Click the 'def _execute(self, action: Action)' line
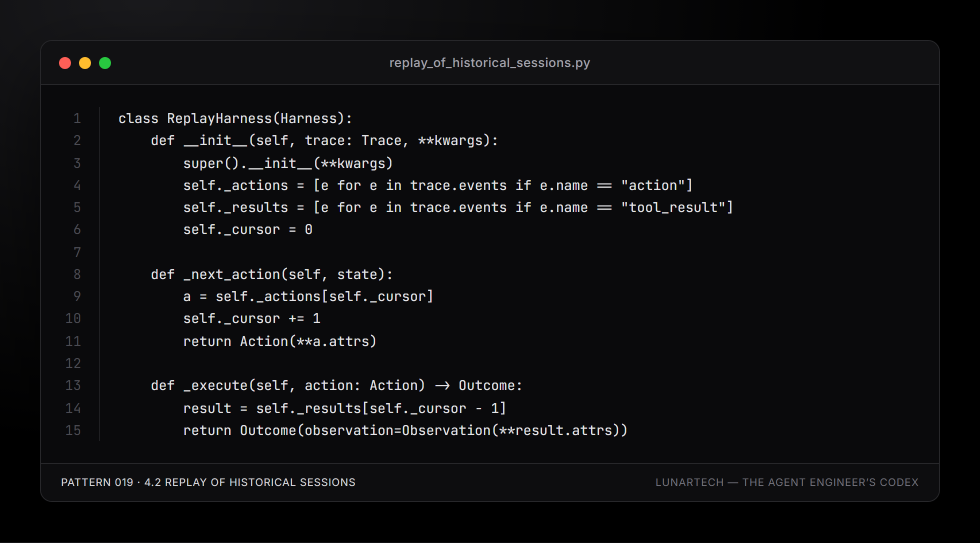 coord(336,385)
